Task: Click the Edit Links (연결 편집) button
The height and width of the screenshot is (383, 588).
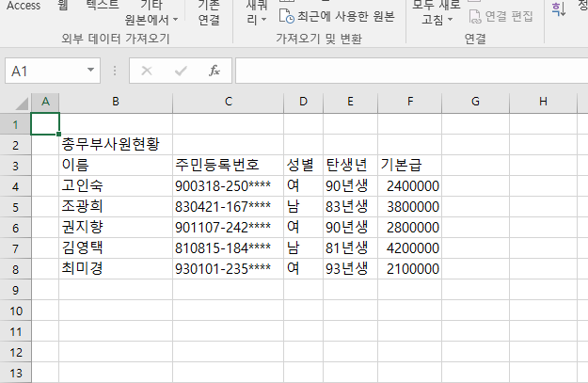Action: point(501,16)
